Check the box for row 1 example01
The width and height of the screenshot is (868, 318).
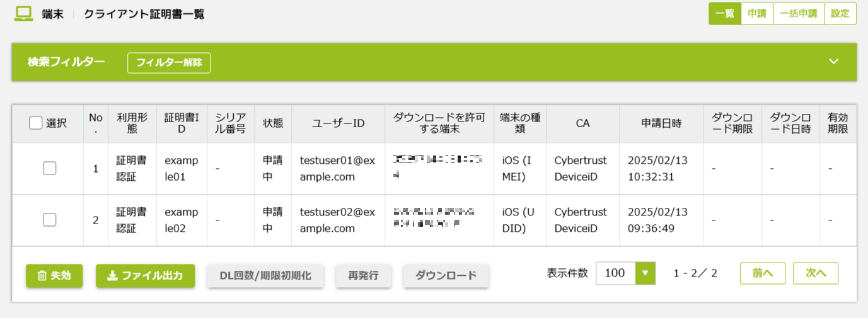pyautogui.click(x=49, y=168)
